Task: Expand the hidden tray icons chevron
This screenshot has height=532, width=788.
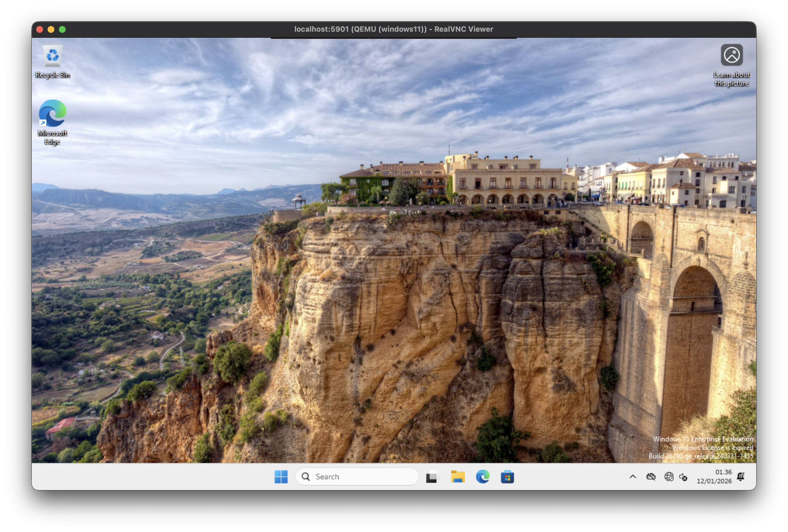Action: [x=632, y=476]
